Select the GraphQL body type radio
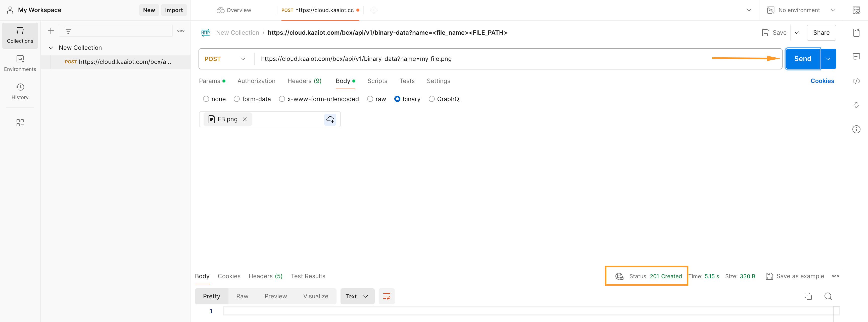This screenshot has width=868, height=322. pyautogui.click(x=431, y=99)
